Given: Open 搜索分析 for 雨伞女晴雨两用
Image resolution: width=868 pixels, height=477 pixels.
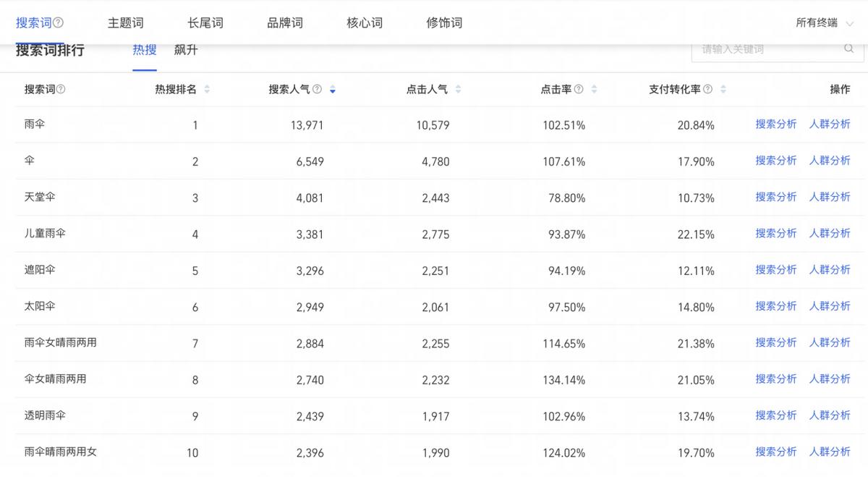Looking at the screenshot, I should 776,342.
